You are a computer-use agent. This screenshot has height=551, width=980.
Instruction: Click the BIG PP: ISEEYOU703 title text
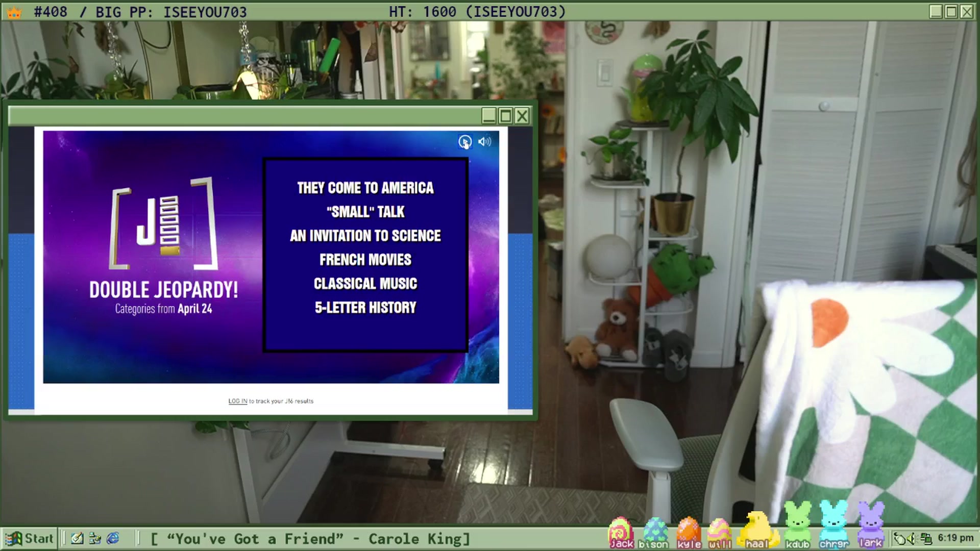coord(171,12)
